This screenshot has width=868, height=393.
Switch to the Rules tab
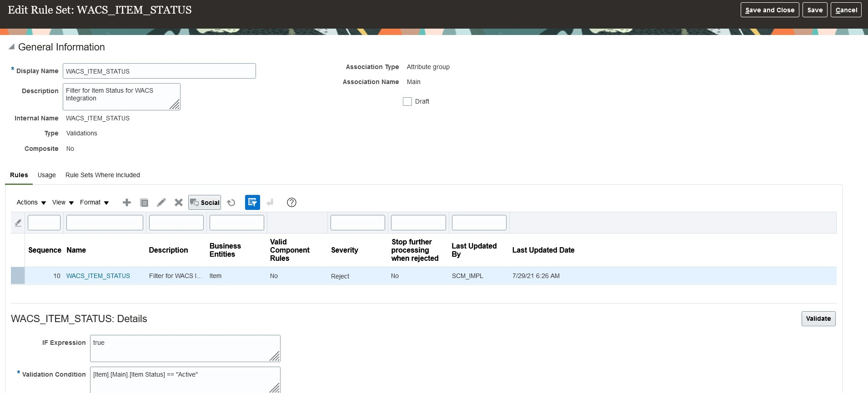click(x=19, y=175)
